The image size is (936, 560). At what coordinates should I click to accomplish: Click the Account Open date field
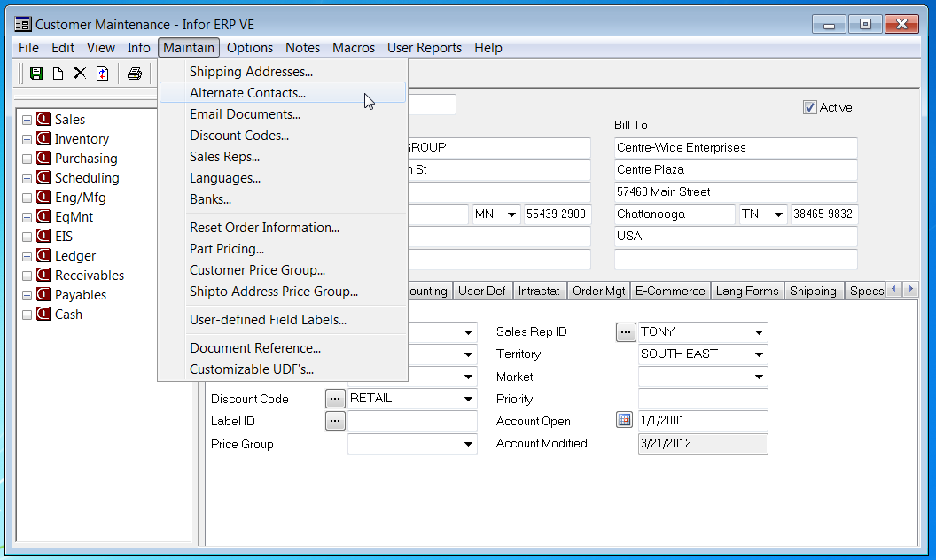tap(703, 421)
